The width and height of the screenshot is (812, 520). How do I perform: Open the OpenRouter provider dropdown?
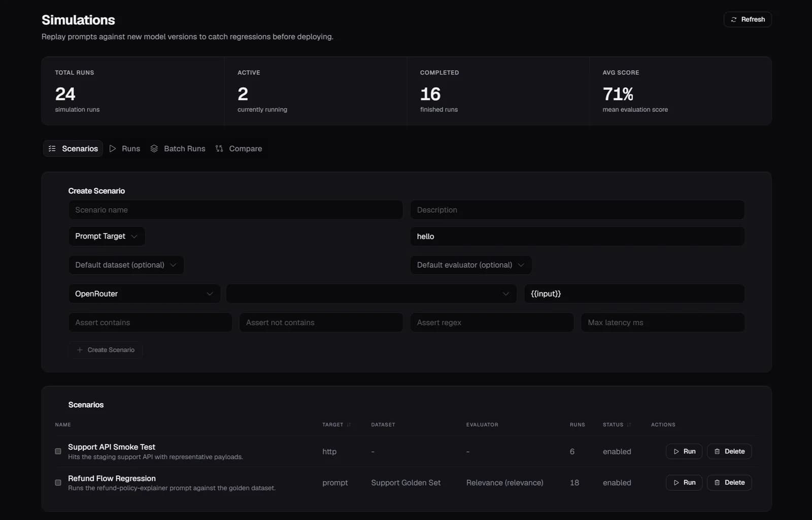(x=145, y=294)
